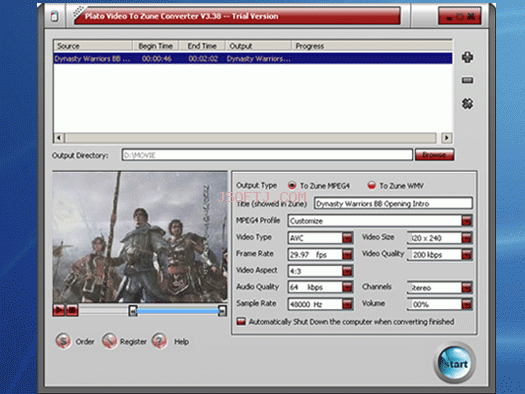Click the Output Directory field
This screenshot has width=525, height=394.
coord(267,155)
